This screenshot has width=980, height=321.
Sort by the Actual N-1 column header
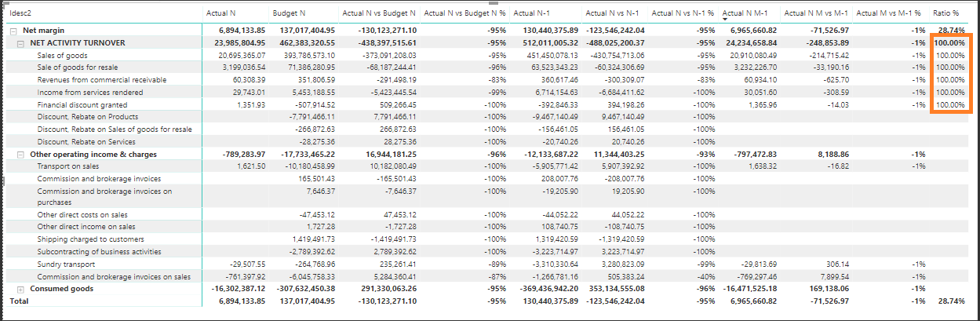point(535,13)
